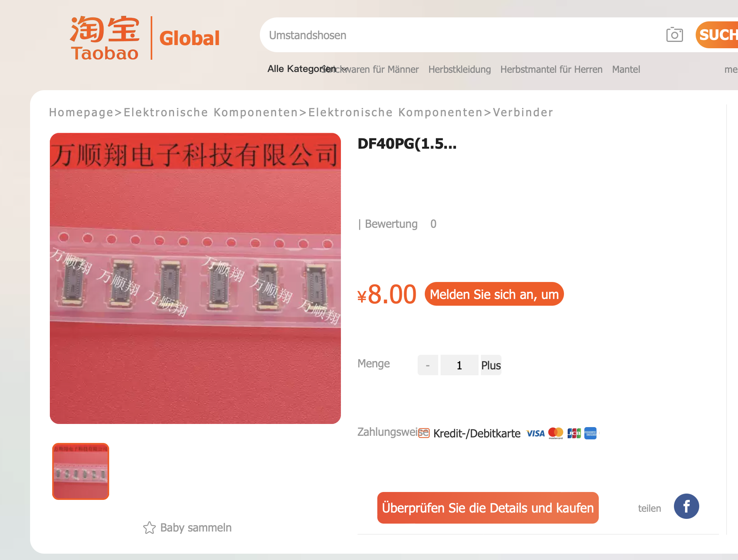This screenshot has height=560, width=738.
Task: Increase quantity with the Plus button
Action: pyautogui.click(x=491, y=365)
